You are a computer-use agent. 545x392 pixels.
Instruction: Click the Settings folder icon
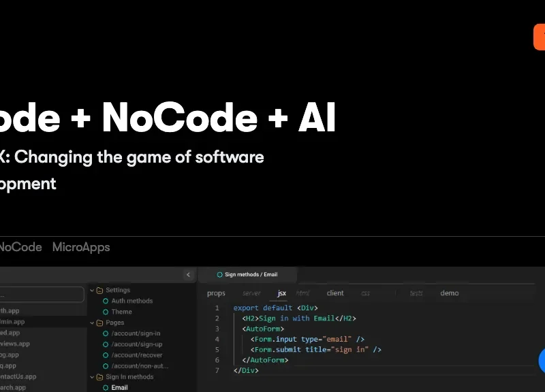(99, 291)
